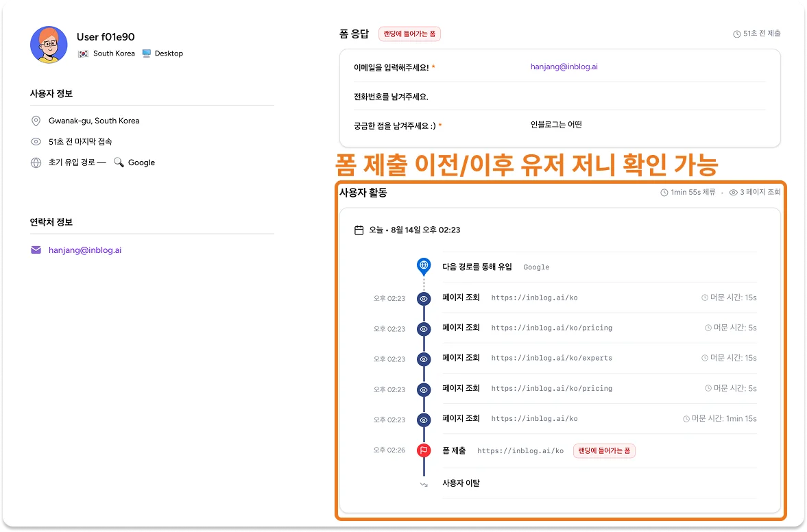Click the 이메일을 입력해주세요! question label
Viewport: 807px width, 532px height.
pos(391,67)
